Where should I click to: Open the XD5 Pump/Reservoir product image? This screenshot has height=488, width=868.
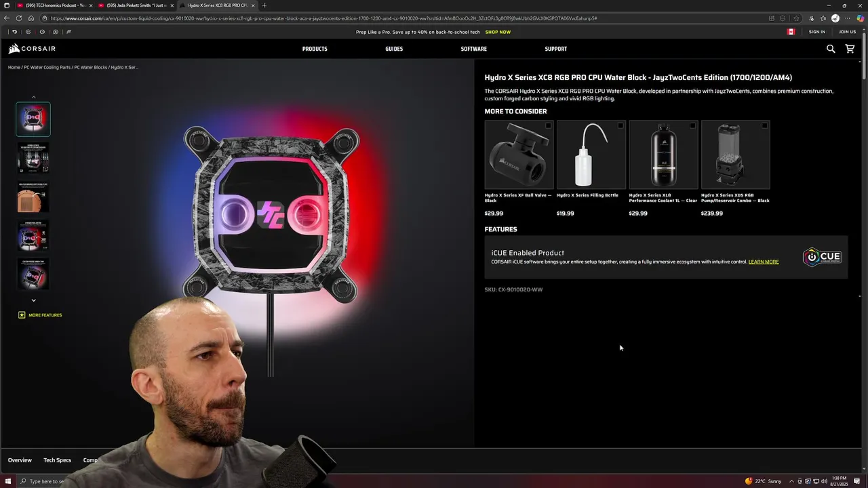[x=735, y=155]
